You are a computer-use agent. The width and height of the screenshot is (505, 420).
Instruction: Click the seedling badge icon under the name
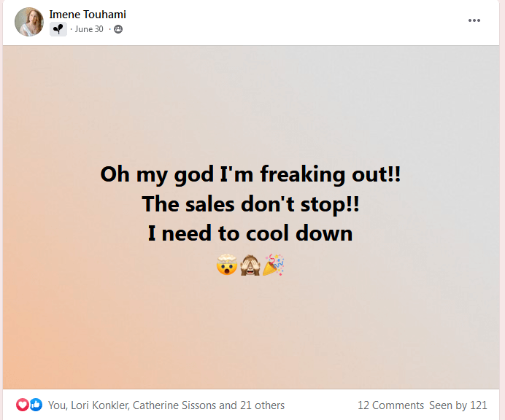pos(58,29)
